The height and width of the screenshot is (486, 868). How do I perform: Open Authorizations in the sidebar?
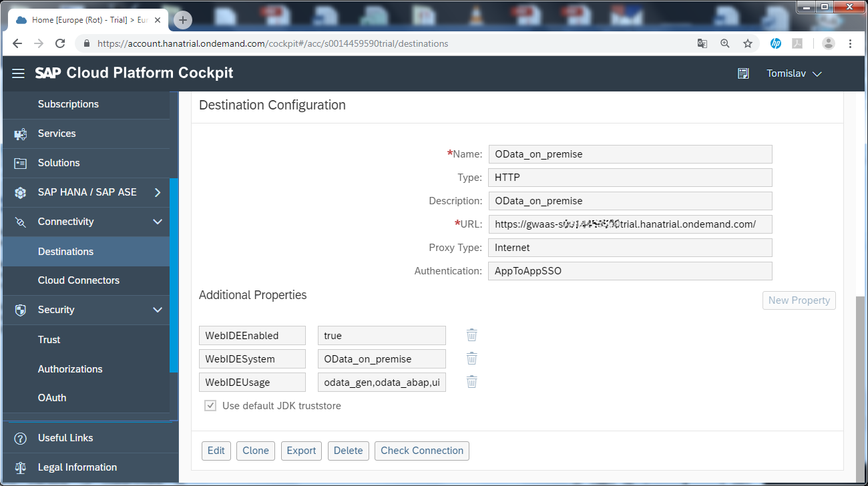point(70,369)
